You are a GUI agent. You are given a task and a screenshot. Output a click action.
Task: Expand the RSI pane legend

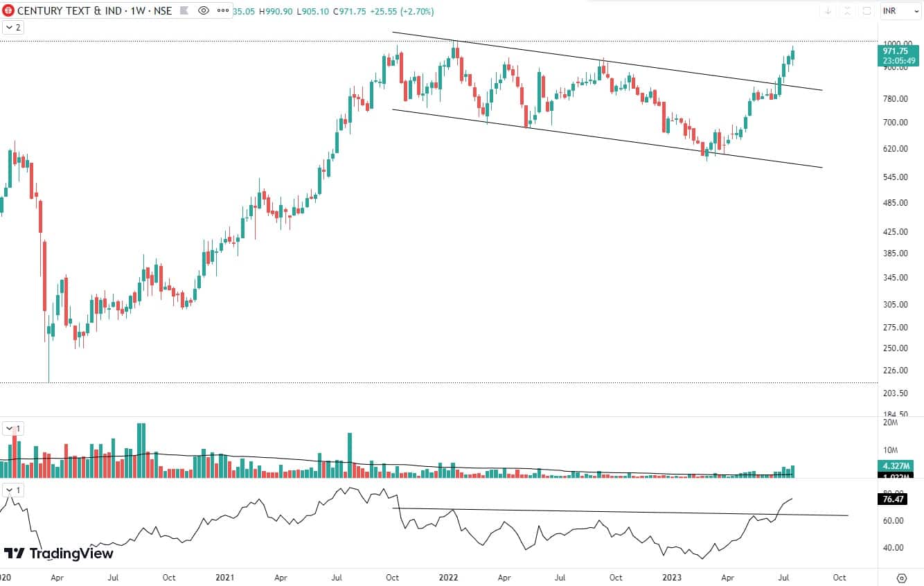(x=12, y=490)
